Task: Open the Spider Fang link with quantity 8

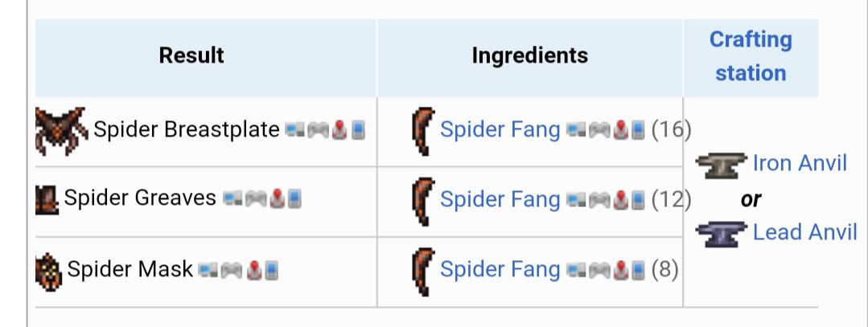Action: (x=500, y=269)
